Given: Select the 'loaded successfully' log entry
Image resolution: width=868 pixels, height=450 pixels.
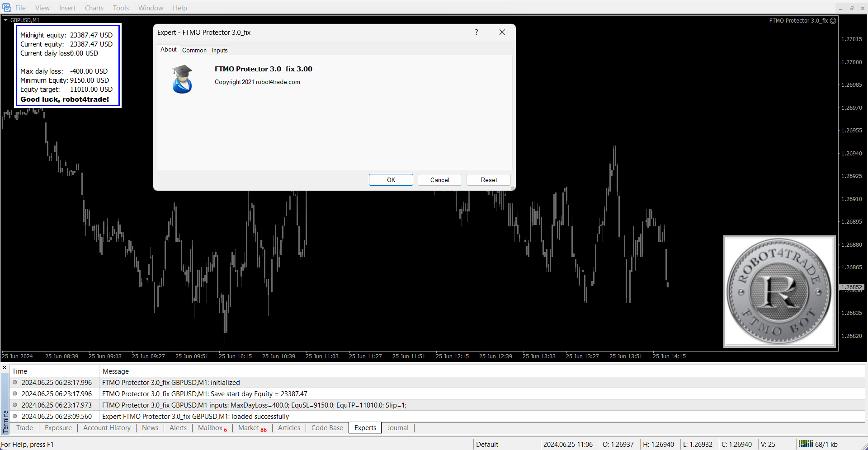Looking at the screenshot, I should pos(195,416).
